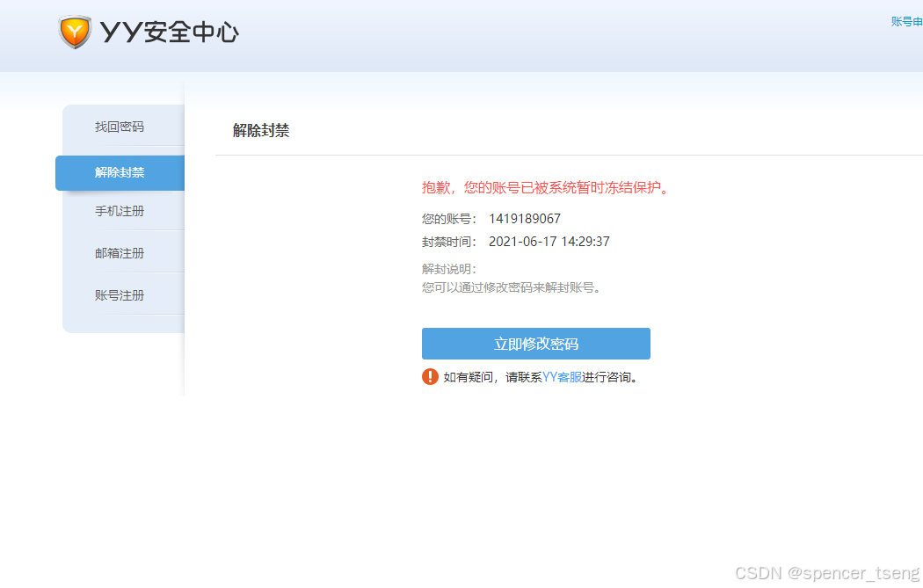Viewport: 923px width, 588px height.
Task: Click the 封禁时间 label
Action: click(x=449, y=242)
